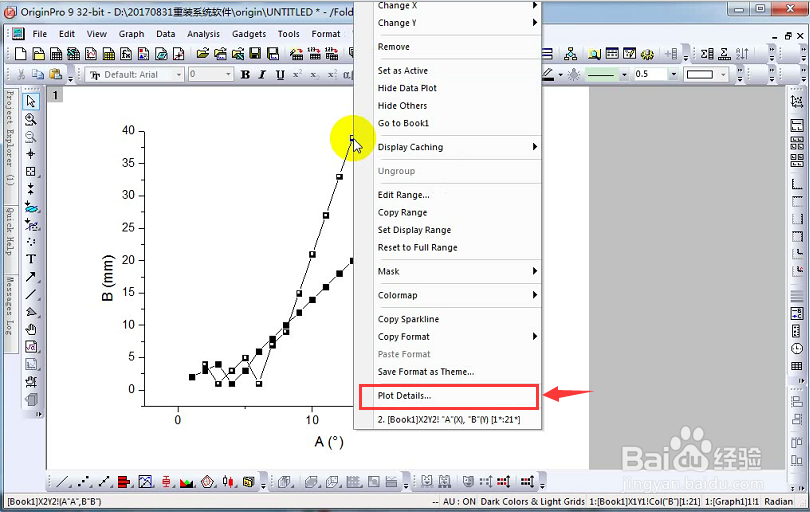Image resolution: width=810 pixels, height=512 pixels.
Task: Toggle Underline text formatting
Action: (x=280, y=74)
